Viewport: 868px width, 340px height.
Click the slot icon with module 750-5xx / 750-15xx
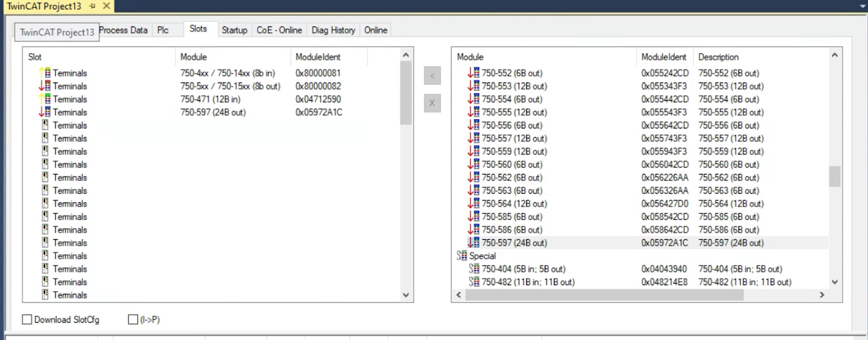coord(45,86)
